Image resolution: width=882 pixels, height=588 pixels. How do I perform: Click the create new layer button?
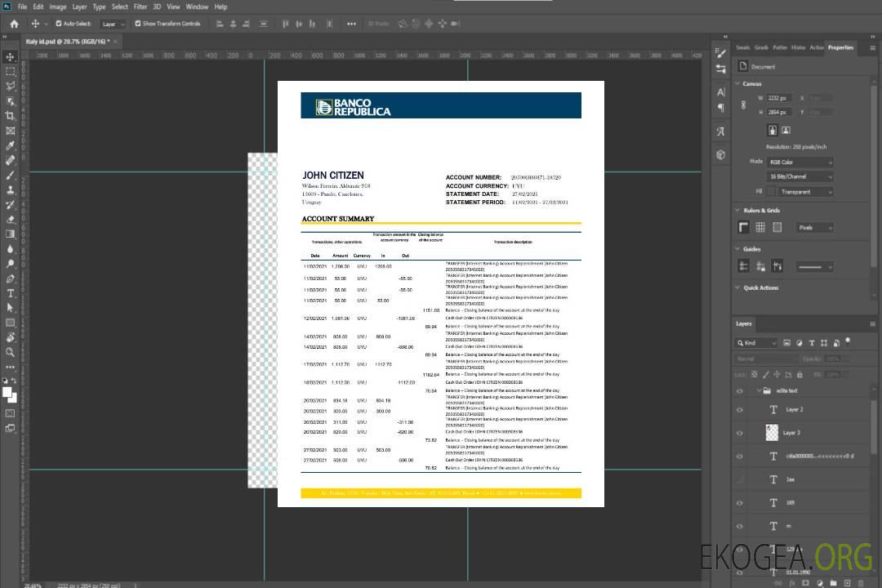[848, 583]
